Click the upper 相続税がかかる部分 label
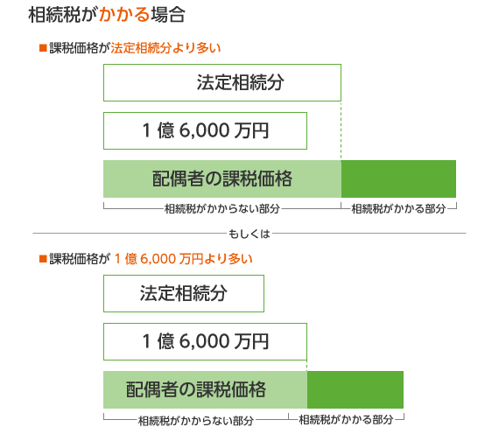This screenshot has height=448, width=499. point(398,209)
